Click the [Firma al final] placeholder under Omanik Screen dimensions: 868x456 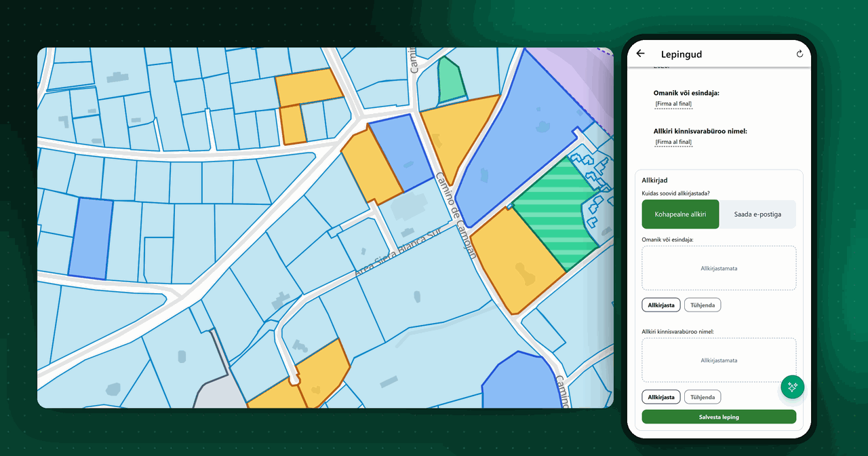673,104
